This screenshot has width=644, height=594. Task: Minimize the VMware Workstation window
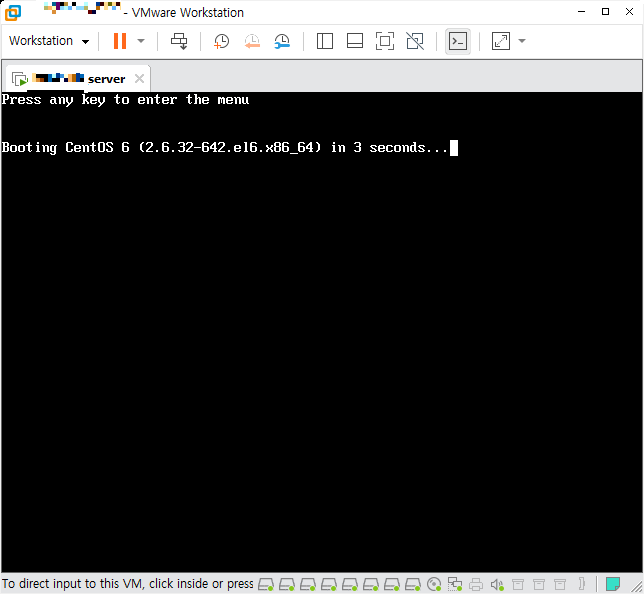point(581,12)
